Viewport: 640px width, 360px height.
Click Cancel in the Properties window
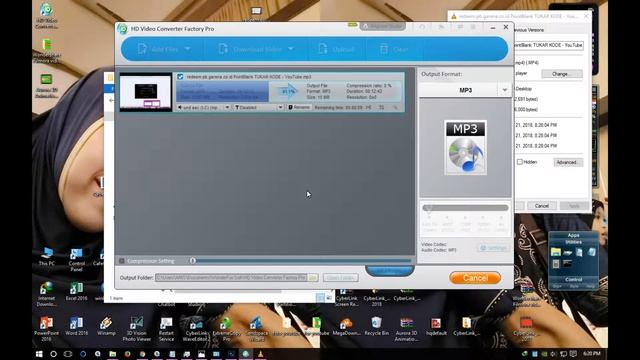point(542,206)
